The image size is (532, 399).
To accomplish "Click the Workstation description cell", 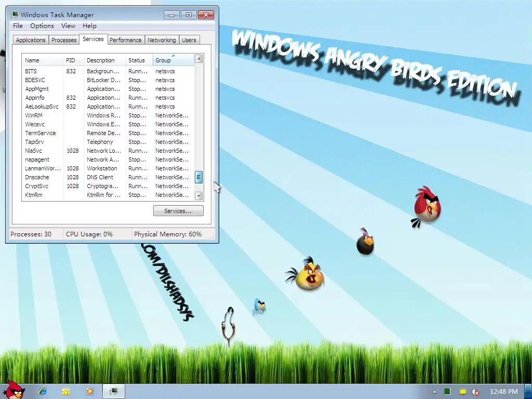I will tap(102, 168).
